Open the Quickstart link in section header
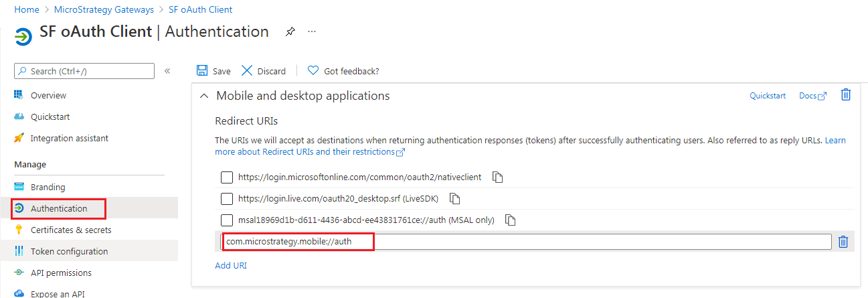868x298 pixels. (x=767, y=96)
